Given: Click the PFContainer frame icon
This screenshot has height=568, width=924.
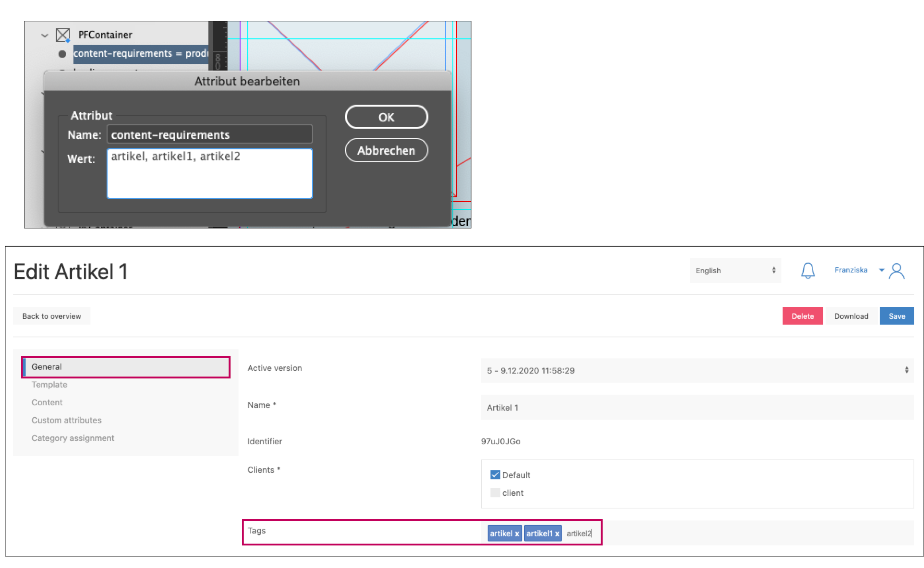Looking at the screenshot, I should (x=63, y=35).
